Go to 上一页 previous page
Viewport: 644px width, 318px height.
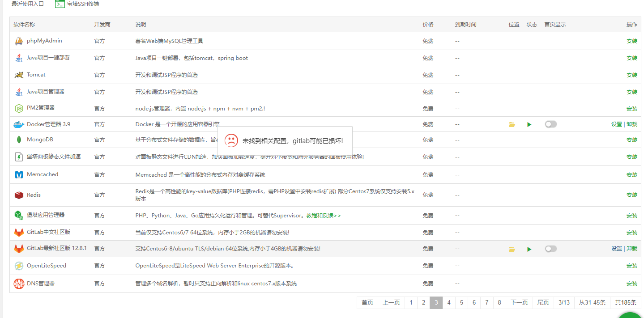click(x=392, y=303)
